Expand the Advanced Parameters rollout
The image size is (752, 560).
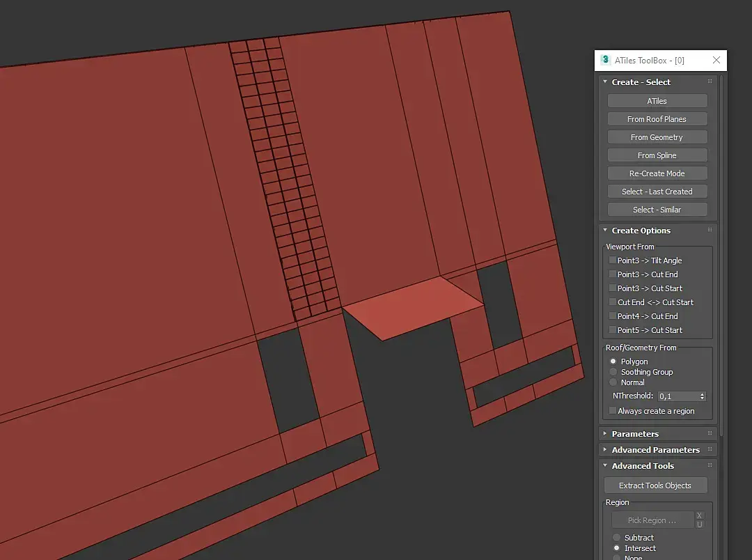point(655,450)
